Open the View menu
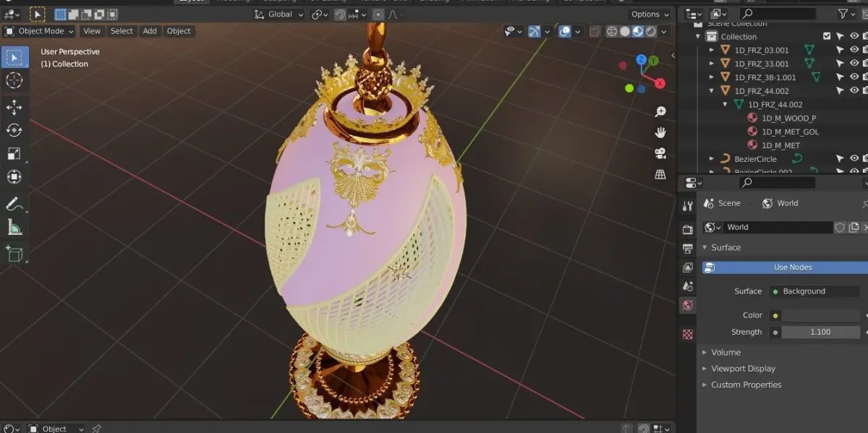Viewport: 868px width, 433px height. [x=92, y=31]
